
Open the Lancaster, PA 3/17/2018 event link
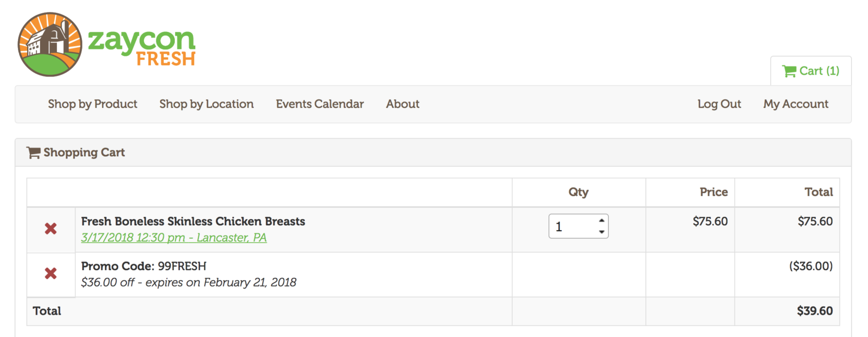174,238
